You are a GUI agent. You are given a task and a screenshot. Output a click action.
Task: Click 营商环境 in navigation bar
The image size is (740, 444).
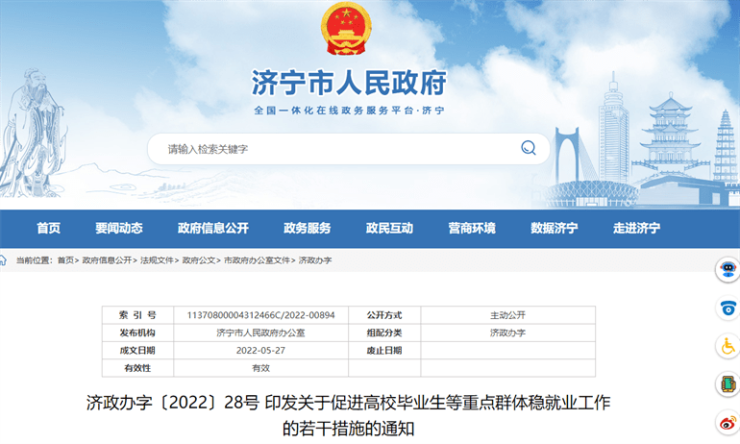click(471, 228)
